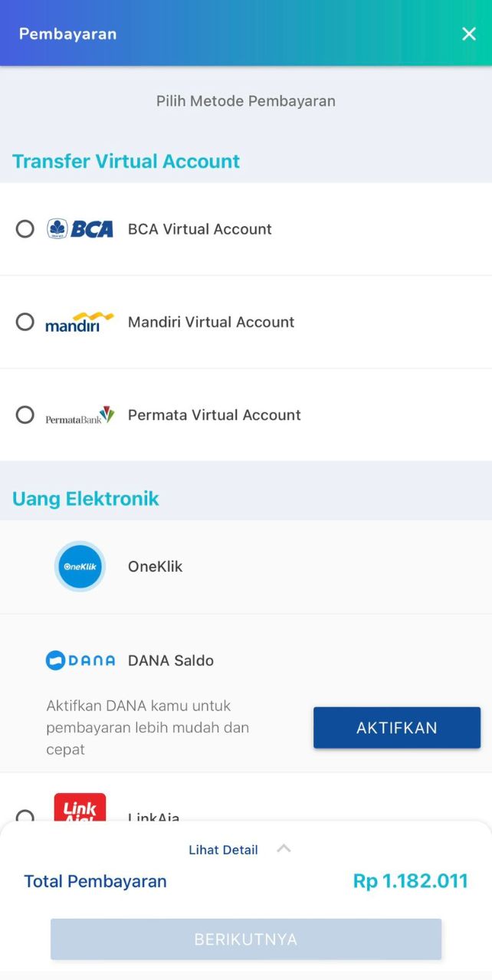Viewport: 492px width, 980px height.
Task: Close the Pembayaran screen with X
Action: 469,34
